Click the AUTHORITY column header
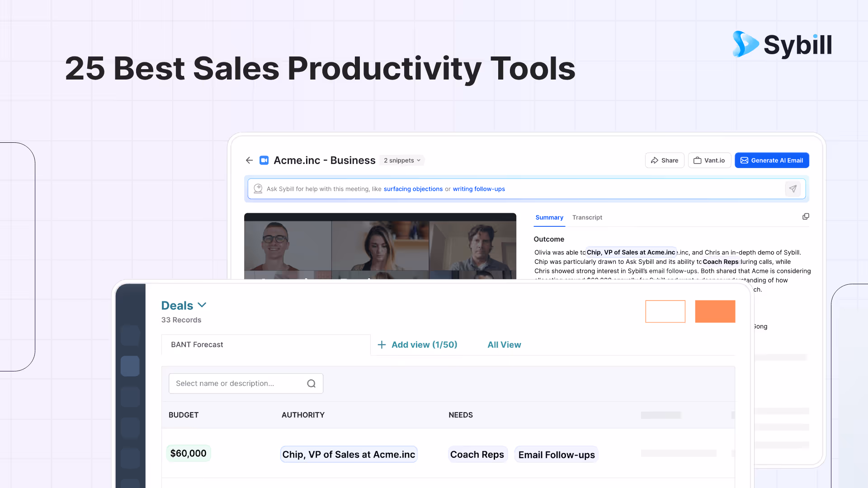868x488 pixels. (303, 415)
